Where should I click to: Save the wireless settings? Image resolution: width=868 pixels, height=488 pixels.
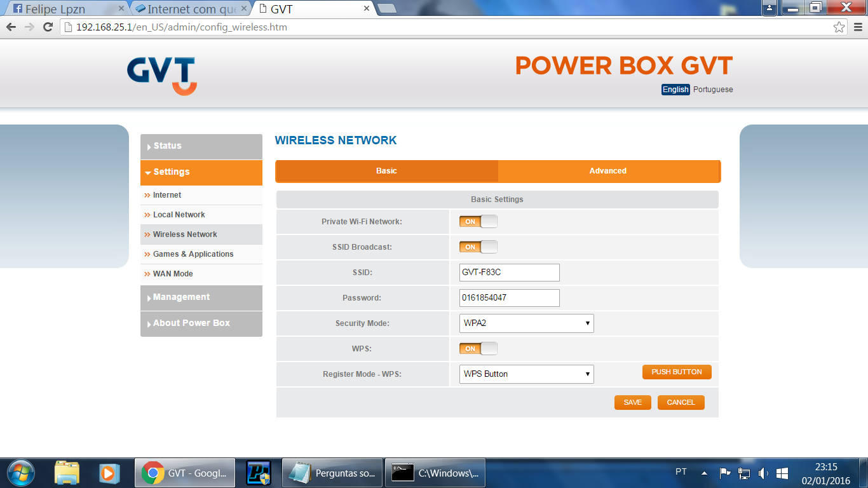[x=633, y=402]
